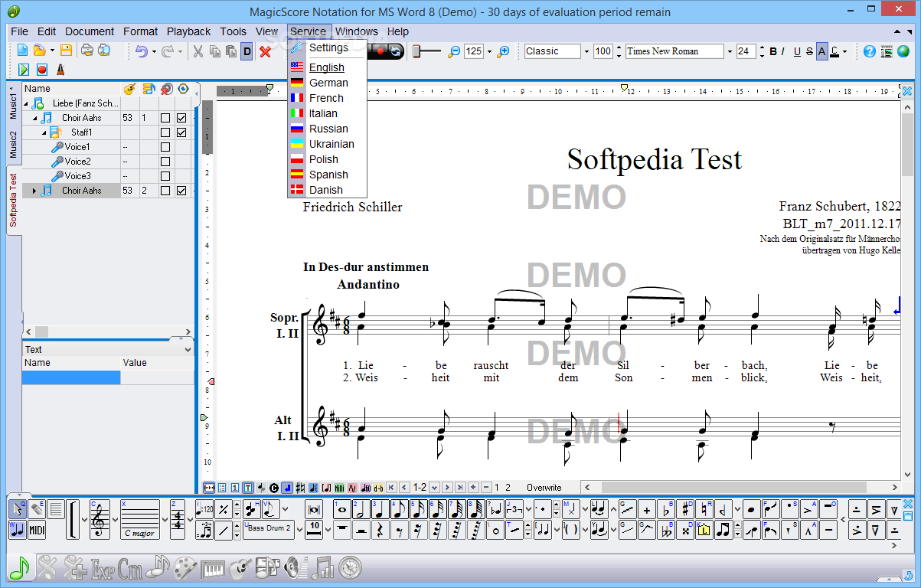
Task: Click the Italic formatting button
Action: tap(783, 51)
